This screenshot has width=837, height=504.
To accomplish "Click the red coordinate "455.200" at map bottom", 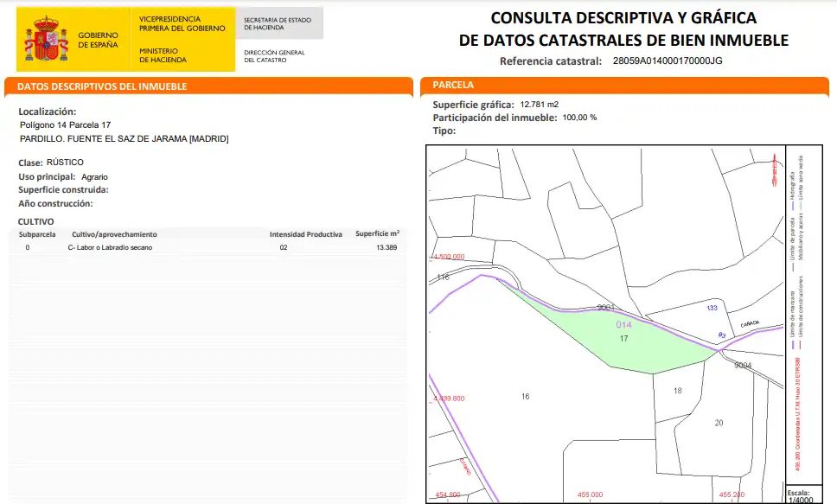I will click(x=732, y=495).
